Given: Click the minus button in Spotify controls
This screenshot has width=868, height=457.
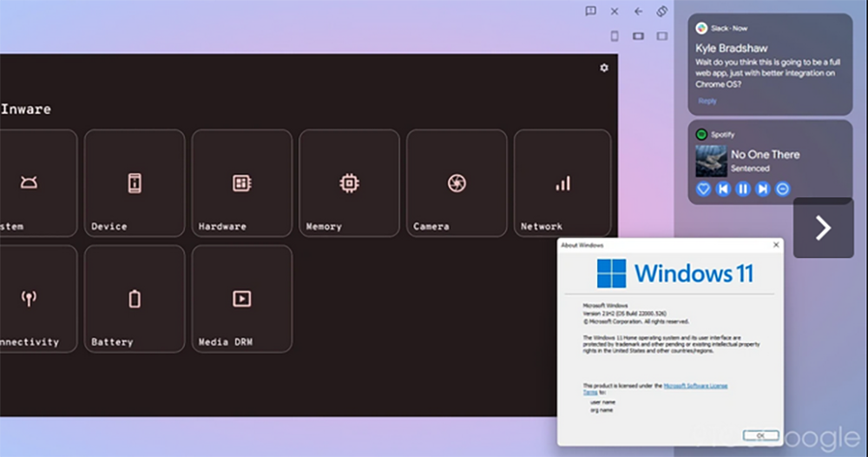Looking at the screenshot, I should pos(782,189).
